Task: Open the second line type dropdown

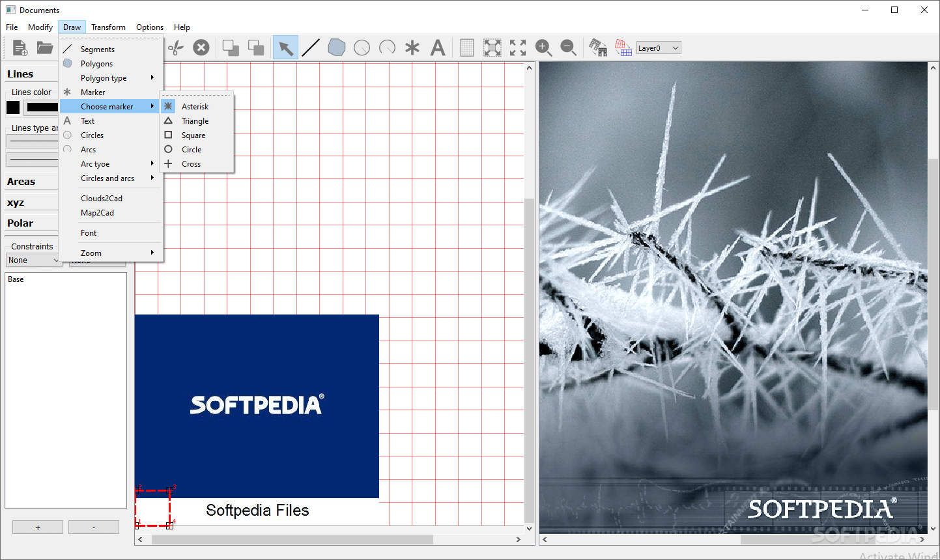Action: tap(33, 160)
